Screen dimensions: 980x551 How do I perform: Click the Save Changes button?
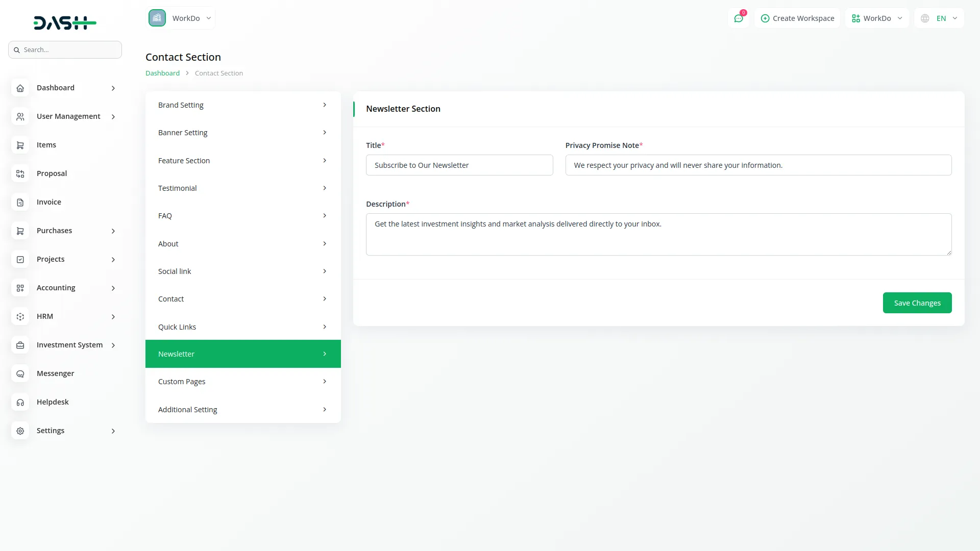click(x=917, y=303)
